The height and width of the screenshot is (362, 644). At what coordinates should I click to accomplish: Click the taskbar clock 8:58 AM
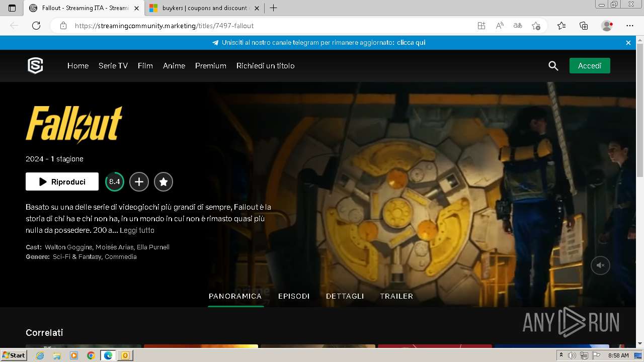pos(618,355)
